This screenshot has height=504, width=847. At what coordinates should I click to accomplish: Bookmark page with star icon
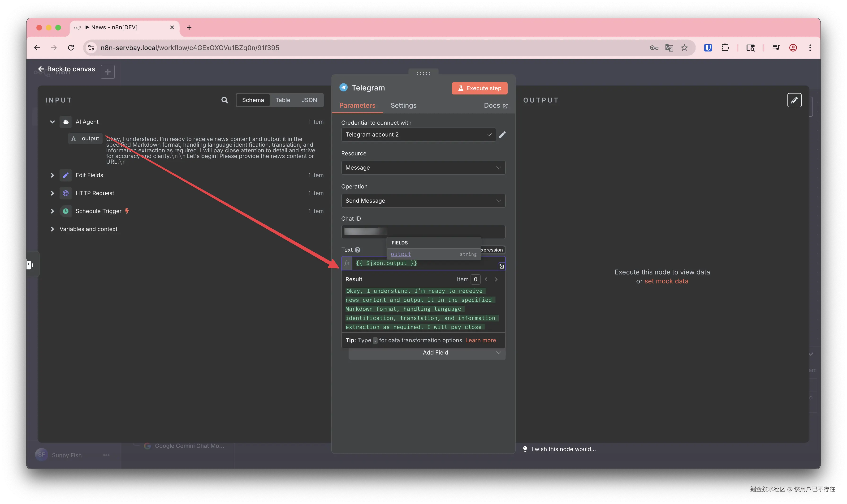pyautogui.click(x=684, y=47)
